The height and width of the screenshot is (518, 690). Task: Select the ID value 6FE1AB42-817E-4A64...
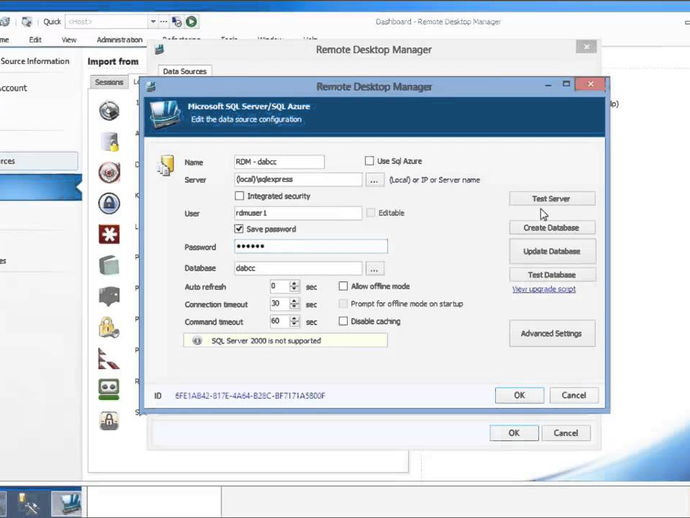coord(250,396)
